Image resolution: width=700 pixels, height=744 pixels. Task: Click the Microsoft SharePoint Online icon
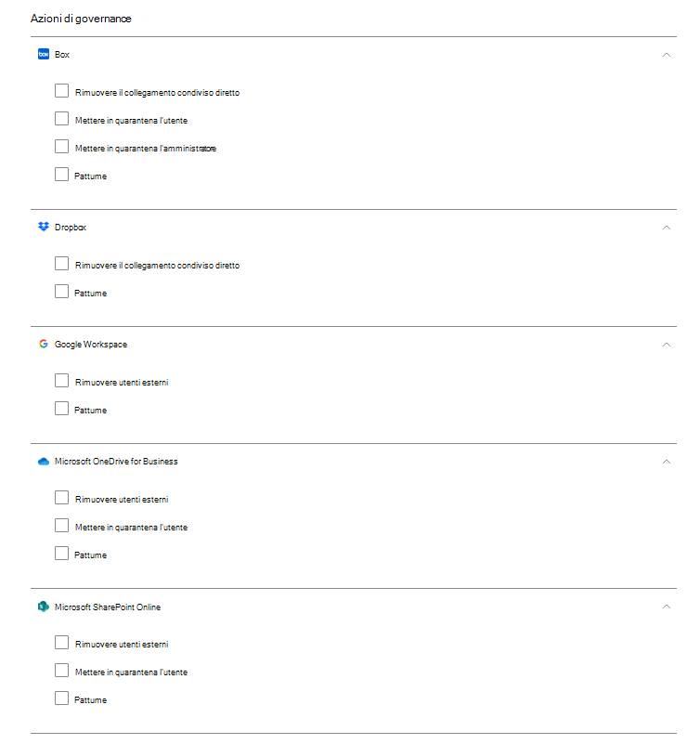point(43,607)
